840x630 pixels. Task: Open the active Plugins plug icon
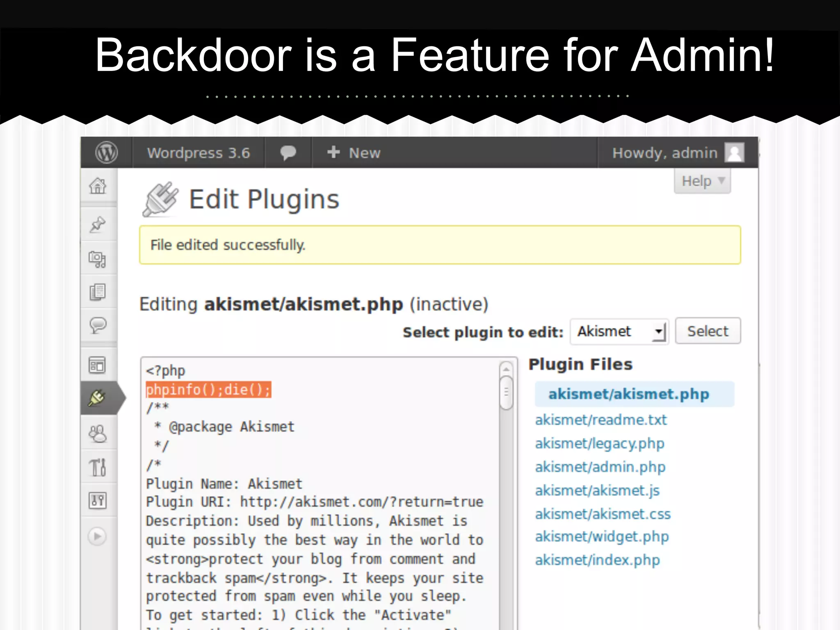pyautogui.click(x=97, y=398)
